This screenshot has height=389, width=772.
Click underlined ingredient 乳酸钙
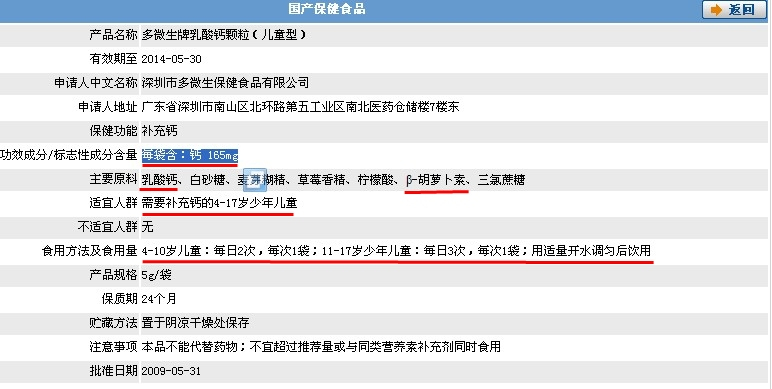point(160,180)
